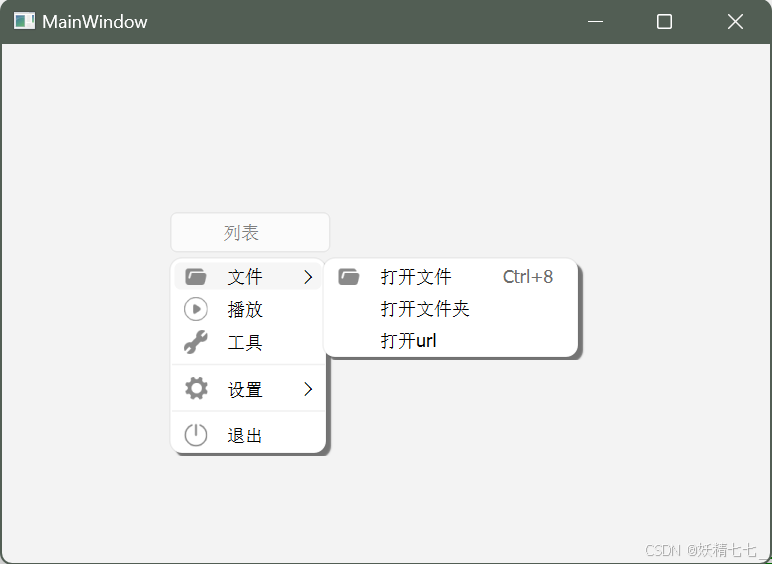
Task: Select the 播放 menu entry
Action: (x=248, y=309)
